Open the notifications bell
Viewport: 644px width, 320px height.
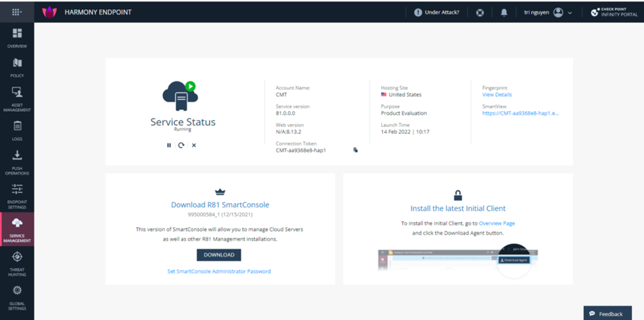504,13
